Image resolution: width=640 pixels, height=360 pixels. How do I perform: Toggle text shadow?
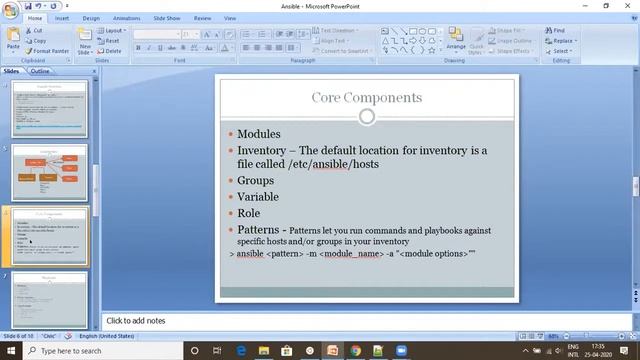pos(183,48)
